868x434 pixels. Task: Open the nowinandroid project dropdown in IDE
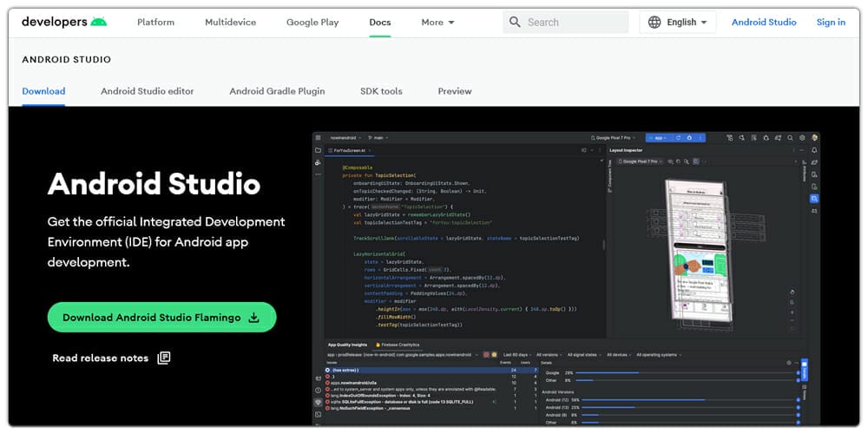346,137
